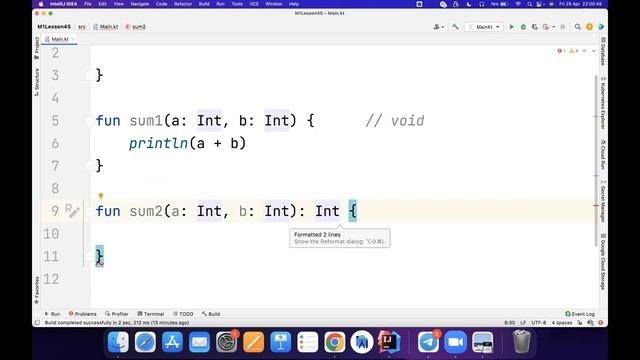The image size is (640, 360).
Task: Click the 9:30 caret position in status bar
Action: (x=509, y=323)
